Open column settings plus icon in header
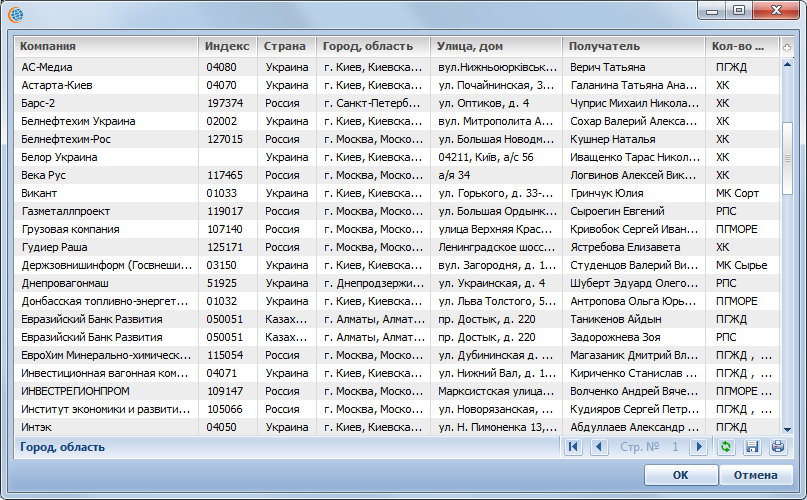 coord(787,47)
